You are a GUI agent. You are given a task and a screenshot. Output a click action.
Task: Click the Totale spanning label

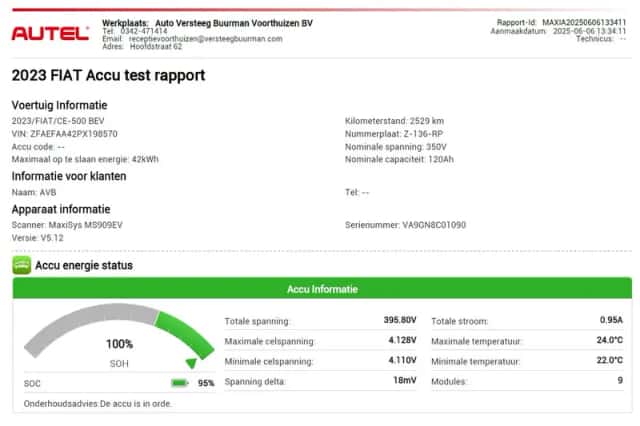257,322
